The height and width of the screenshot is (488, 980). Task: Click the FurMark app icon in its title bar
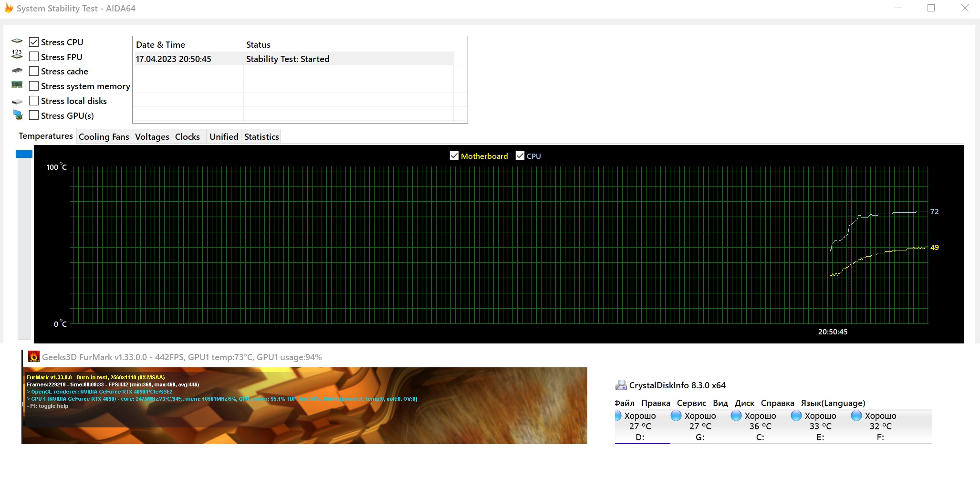tap(34, 356)
